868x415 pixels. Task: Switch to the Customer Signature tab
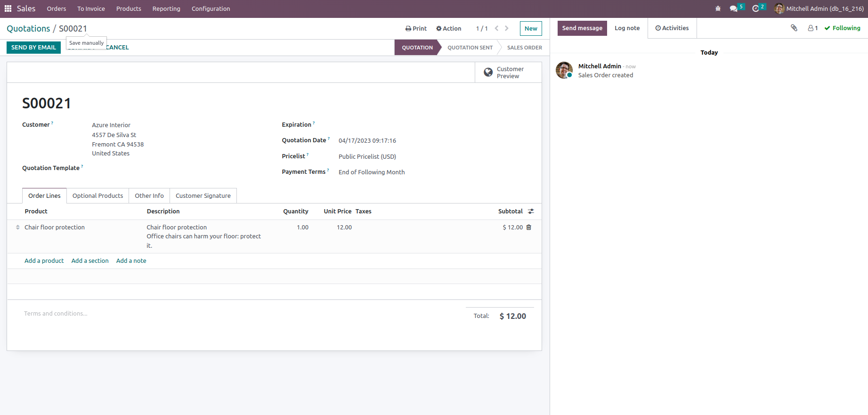click(203, 195)
